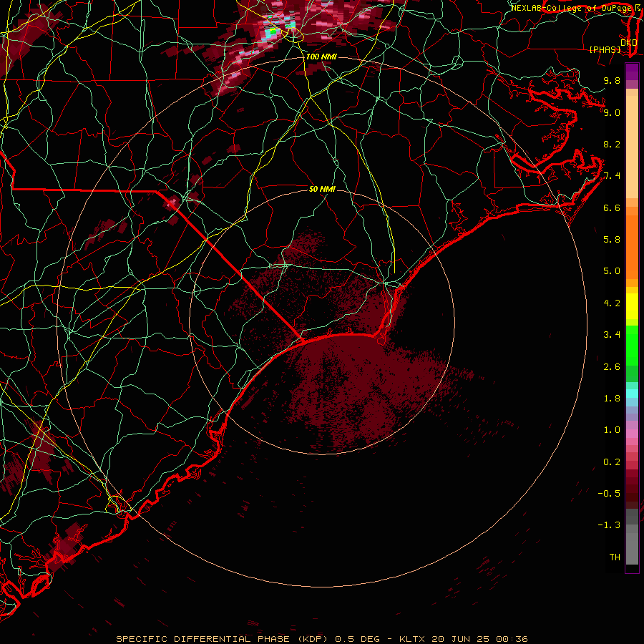Click the 3.4 value on the scale
The width and height of the screenshot is (644, 644).
point(612,335)
